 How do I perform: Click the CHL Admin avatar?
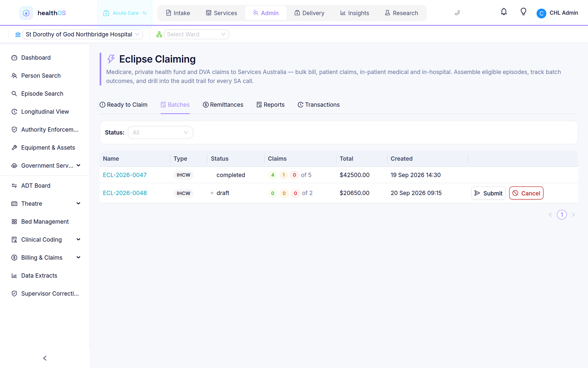point(541,13)
